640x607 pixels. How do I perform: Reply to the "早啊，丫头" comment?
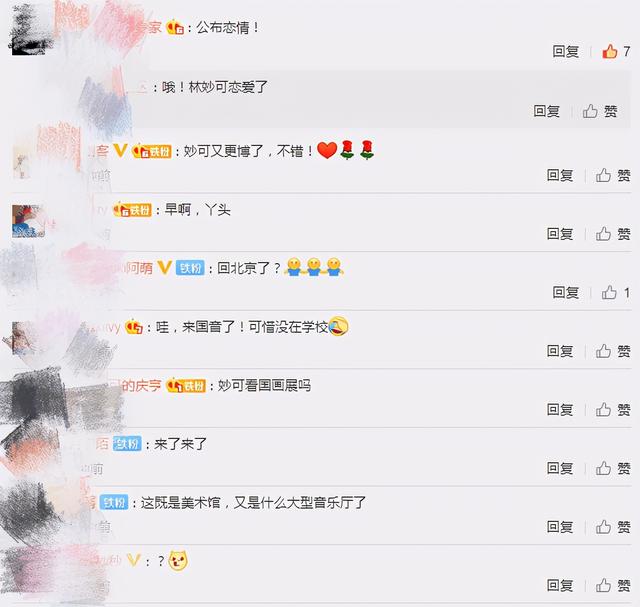coord(560,234)
